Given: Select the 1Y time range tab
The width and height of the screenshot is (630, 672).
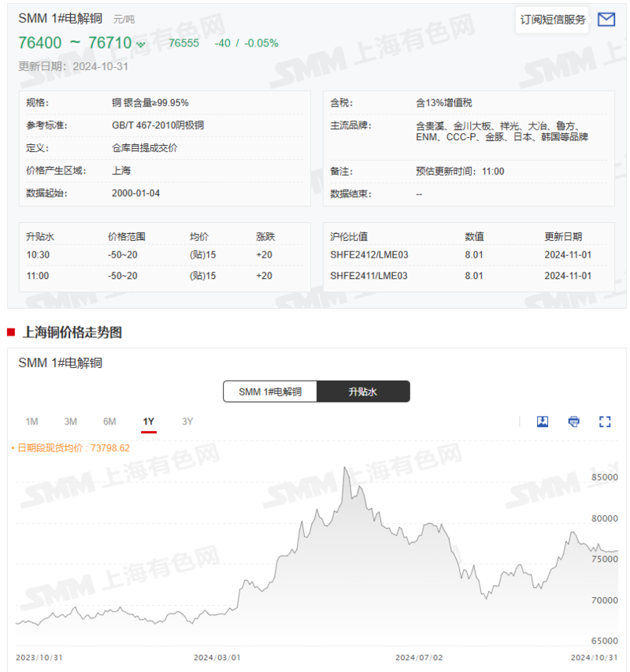Looking at the screenshot, I should point(148,421).
